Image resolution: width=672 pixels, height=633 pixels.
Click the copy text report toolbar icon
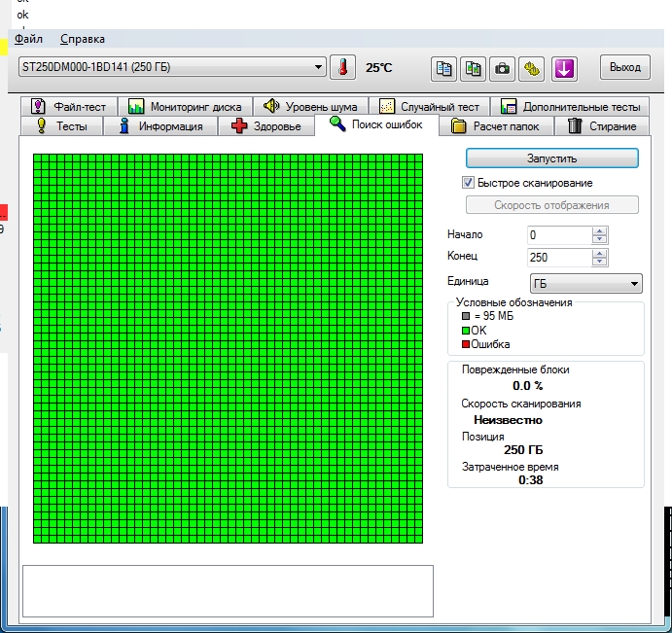[x=443, y=69]
